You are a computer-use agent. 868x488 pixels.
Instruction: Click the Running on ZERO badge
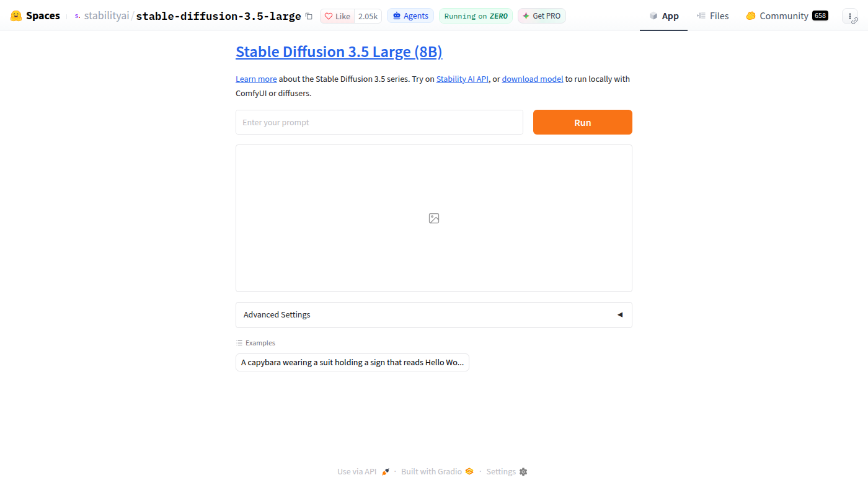coord(476,16)
